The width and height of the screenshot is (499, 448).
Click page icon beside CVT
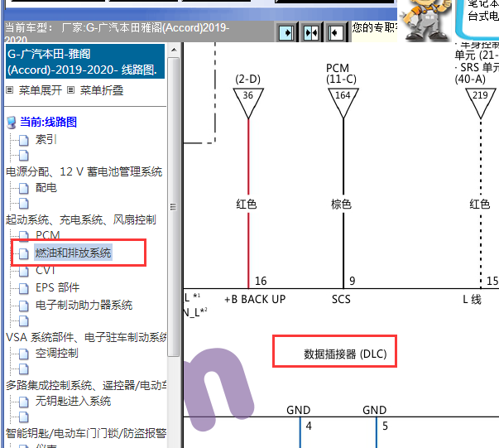click(24, 271)
